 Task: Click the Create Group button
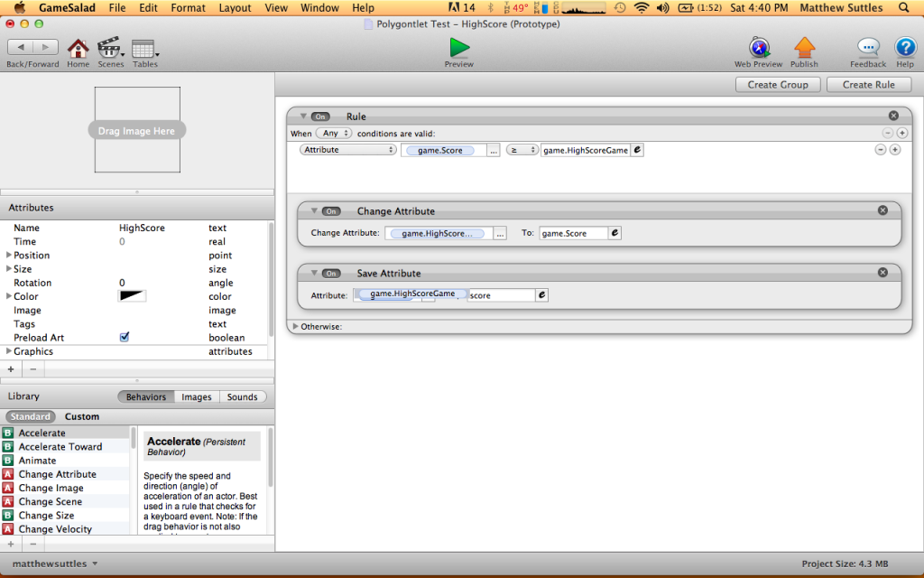778,84
